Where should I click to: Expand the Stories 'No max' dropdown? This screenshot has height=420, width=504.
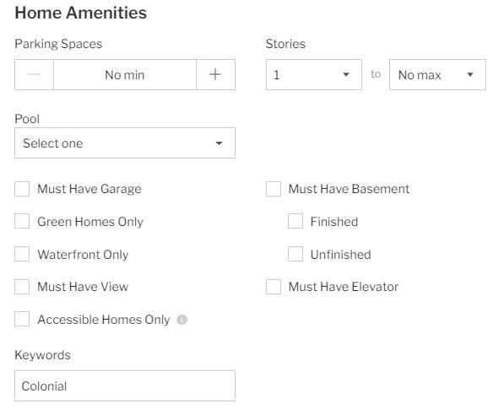(437, 74)
